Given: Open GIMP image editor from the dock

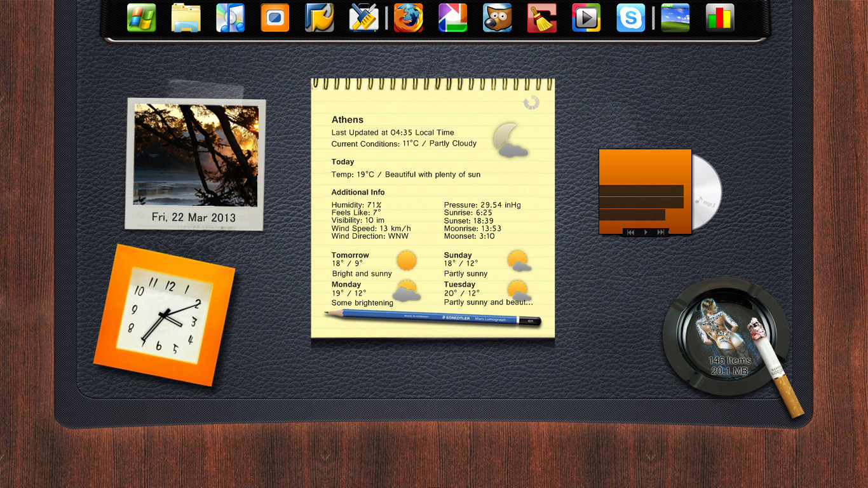Looking at the screenshot, I should tap(498, 18).
